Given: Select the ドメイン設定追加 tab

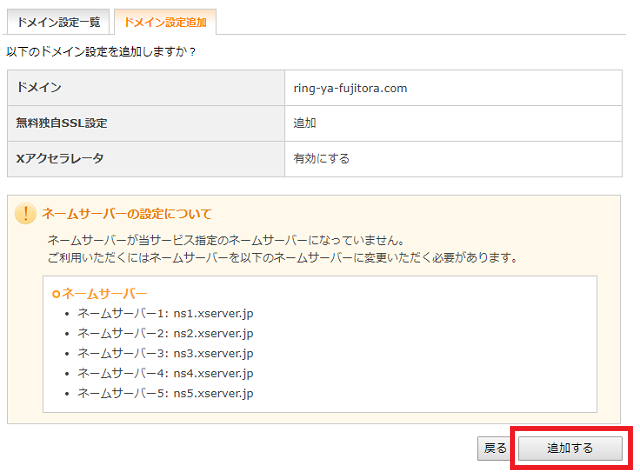Looking at the screenshot, I should point(165,22).
